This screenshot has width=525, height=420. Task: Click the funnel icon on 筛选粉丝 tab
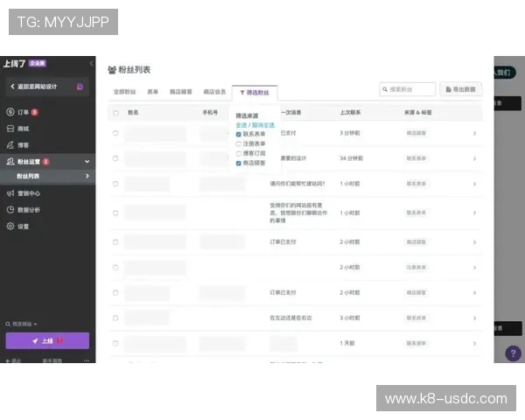[242, 93]
